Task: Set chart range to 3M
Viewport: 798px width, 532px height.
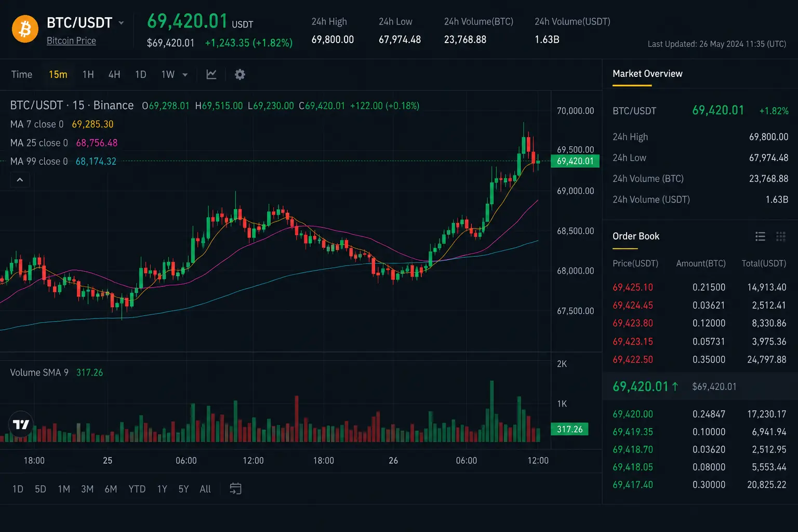Action: pyautogui.click(x=87, y=489)
